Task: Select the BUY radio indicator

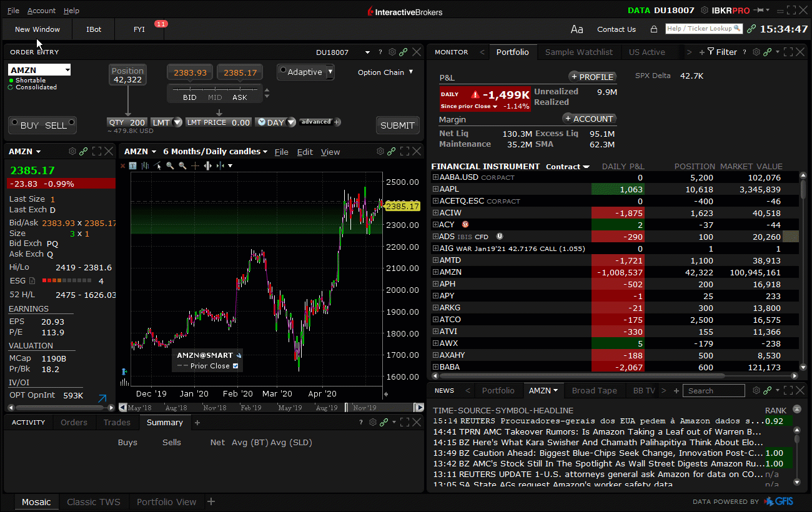Action: [x=13, y=121]
